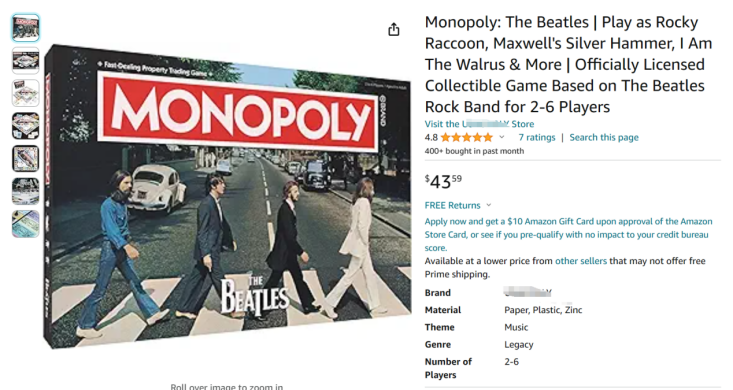Click the orange star rating icons

click(x=467, y=137)
